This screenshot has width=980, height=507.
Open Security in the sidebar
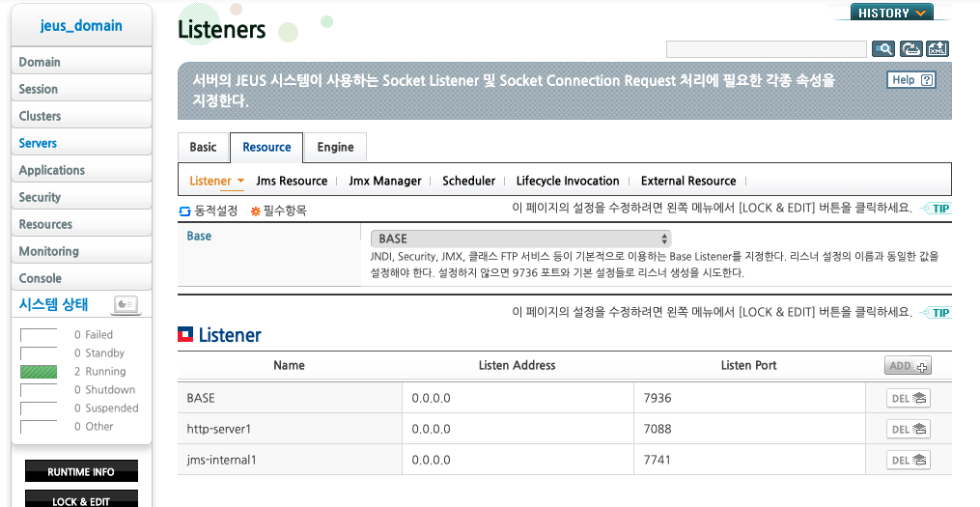(x=81, y=197)
